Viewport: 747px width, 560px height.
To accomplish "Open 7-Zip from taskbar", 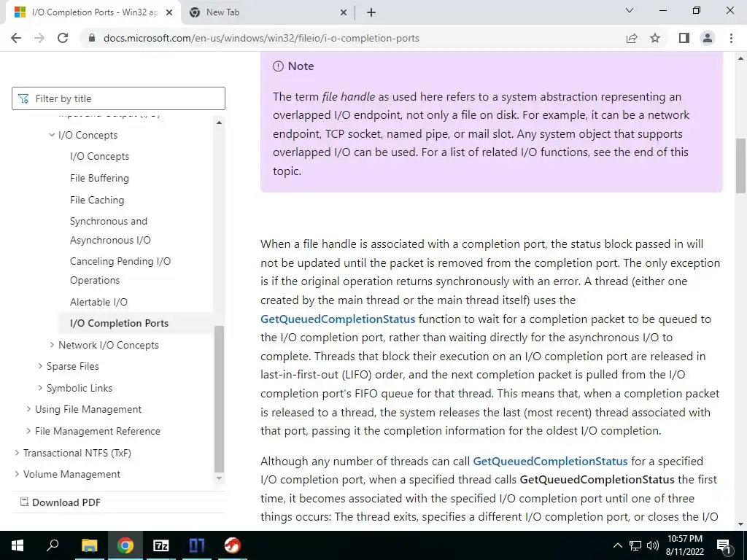I will [x=161, y=545].
